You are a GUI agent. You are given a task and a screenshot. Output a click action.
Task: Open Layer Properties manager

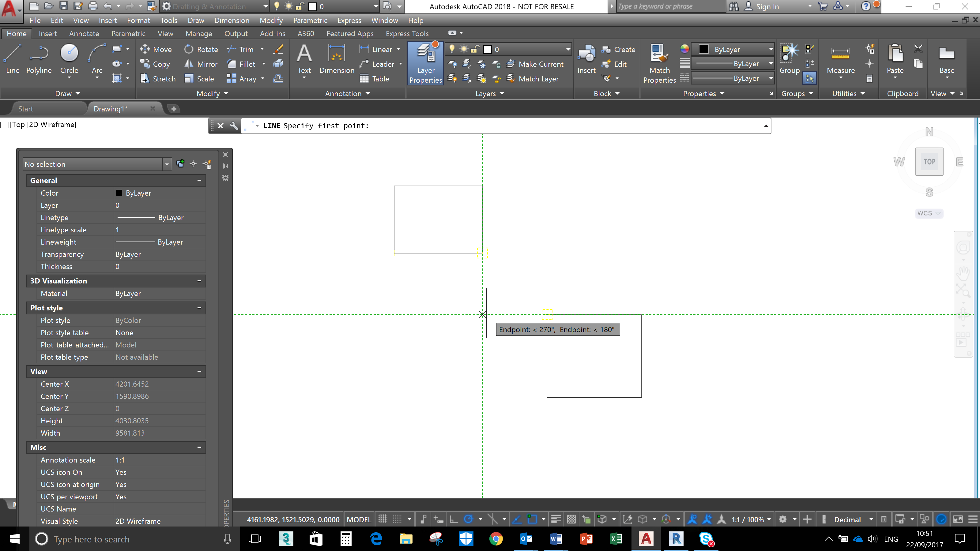pos(426,63)
